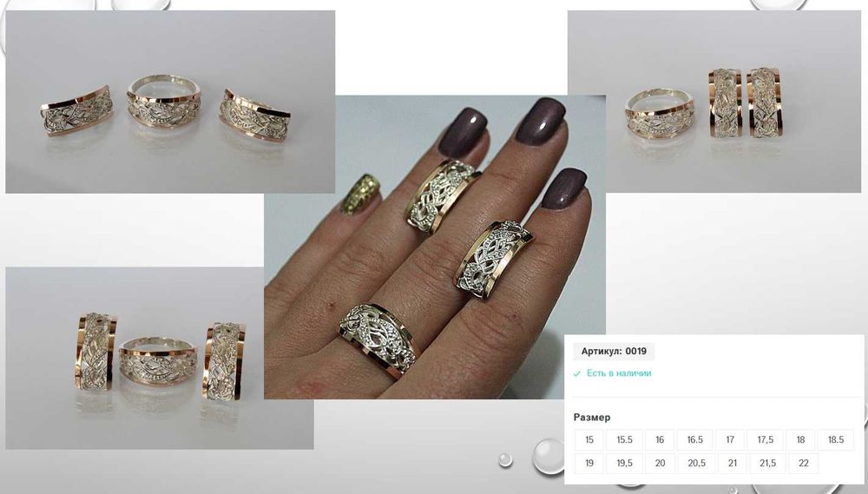
Task: Select ring size 19
Action: (589, 463)
